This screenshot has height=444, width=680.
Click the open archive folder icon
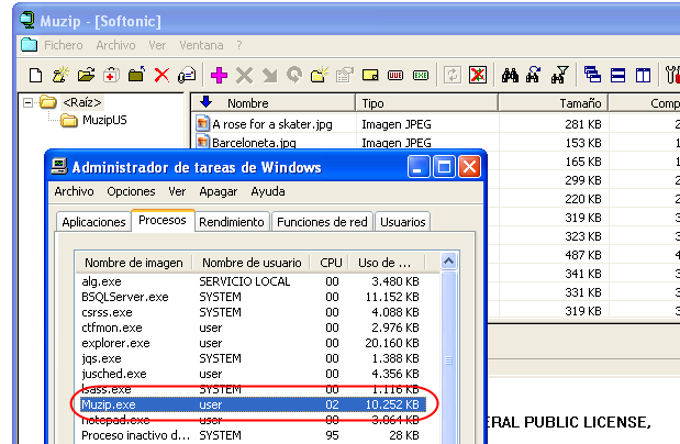click(86, 75)
